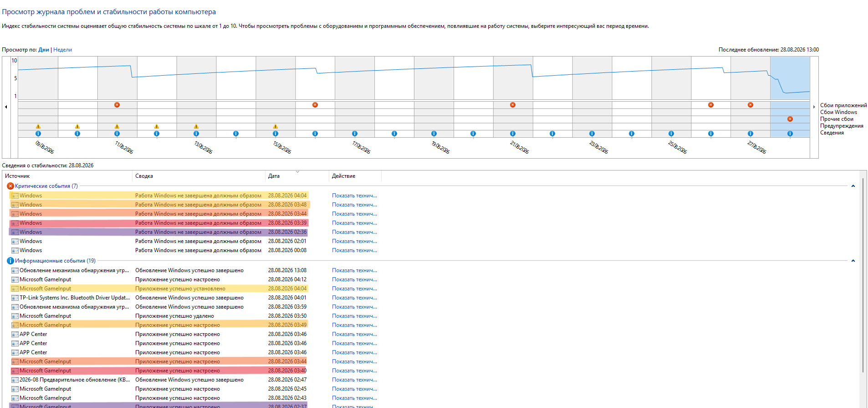
Task: Click the warning triangle for 13.08.2026
Action: pos(196,126)
